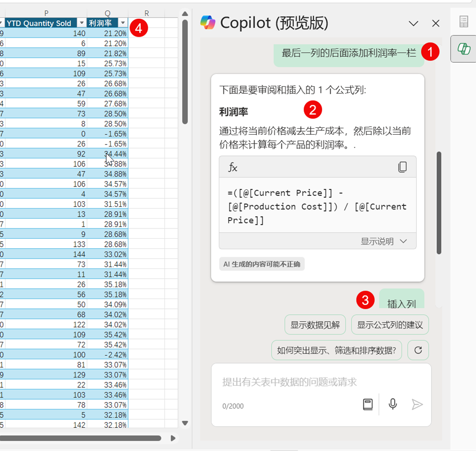Select the quantity cell with value 89
The image size is (476, 451).
[x=46, y=53]
